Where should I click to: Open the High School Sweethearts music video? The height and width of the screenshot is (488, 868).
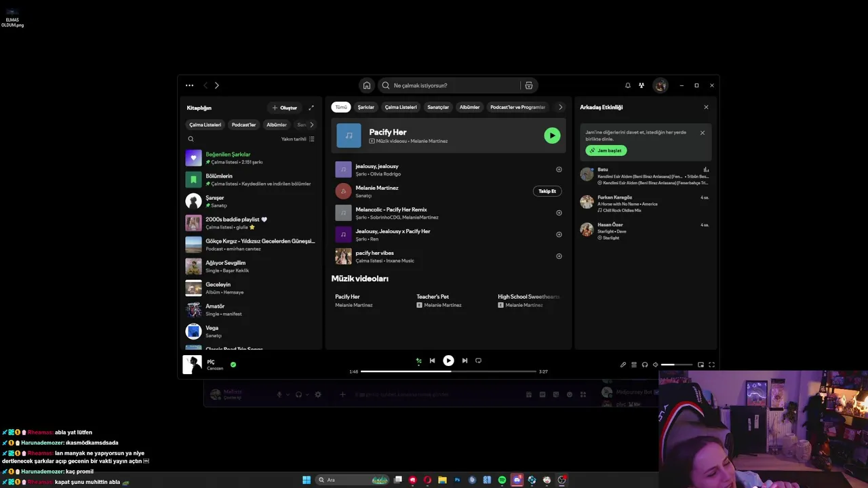coord(530,301)
